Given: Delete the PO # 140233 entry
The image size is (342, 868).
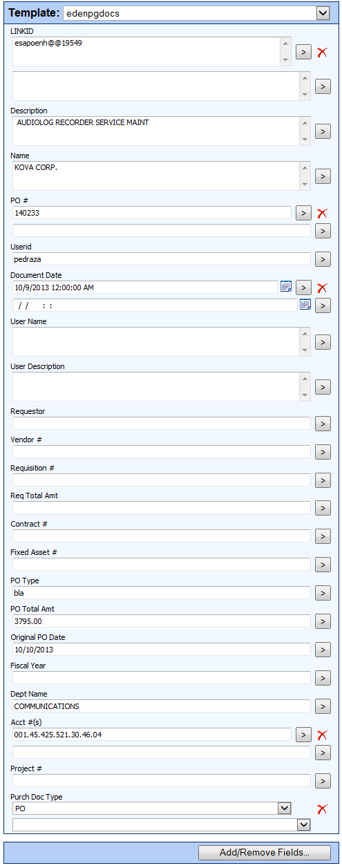Looking at the screenshot, I should [322, 213].
